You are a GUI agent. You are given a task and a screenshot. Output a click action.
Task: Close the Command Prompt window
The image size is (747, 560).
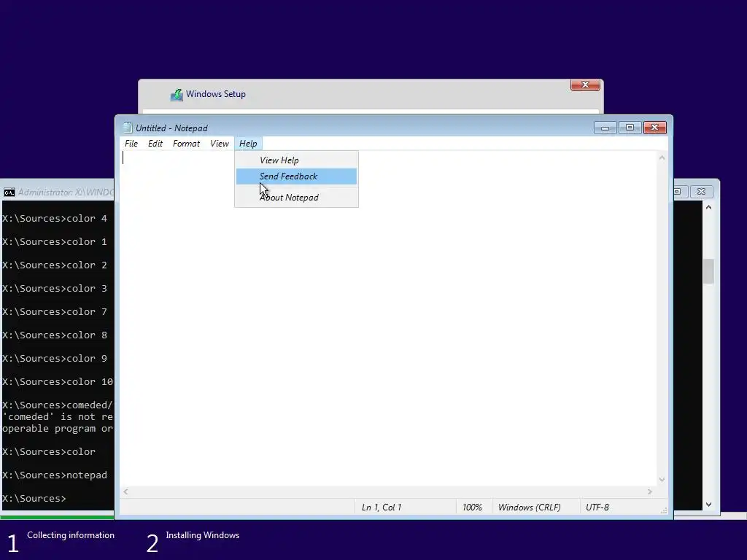click(701, 192)
